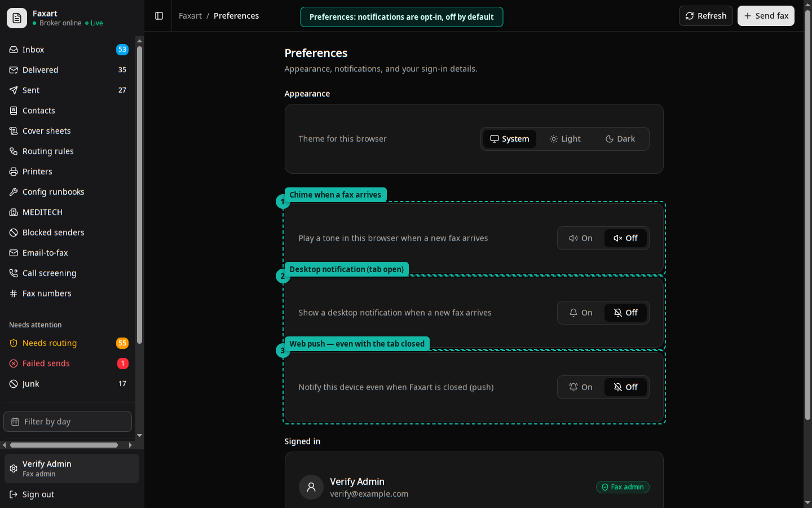Turn Off desktop notifications

[x=625, y=313]
